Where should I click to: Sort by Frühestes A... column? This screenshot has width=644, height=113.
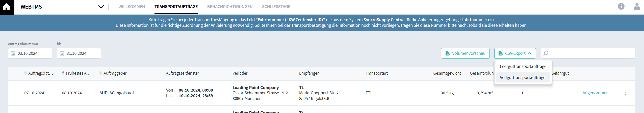(63, 73)
